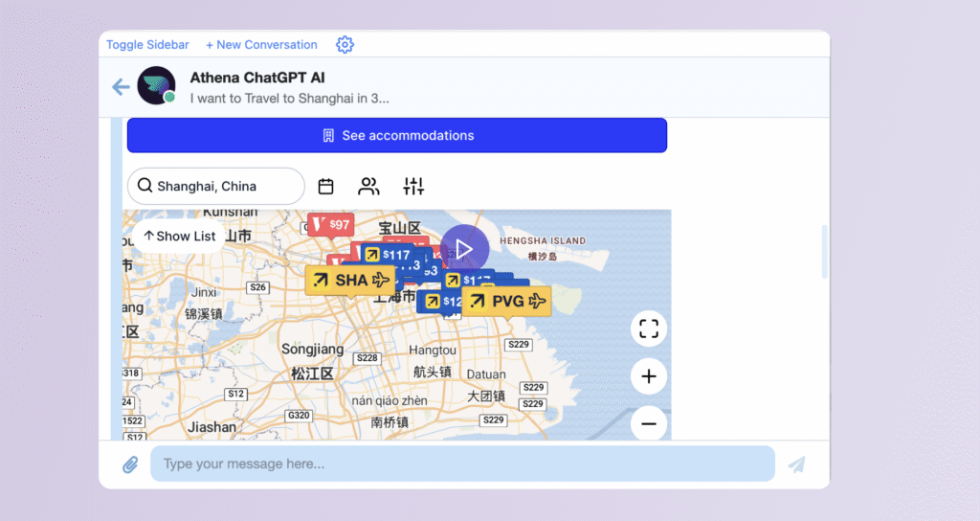Open the filter sliders icon

(413, 187)
